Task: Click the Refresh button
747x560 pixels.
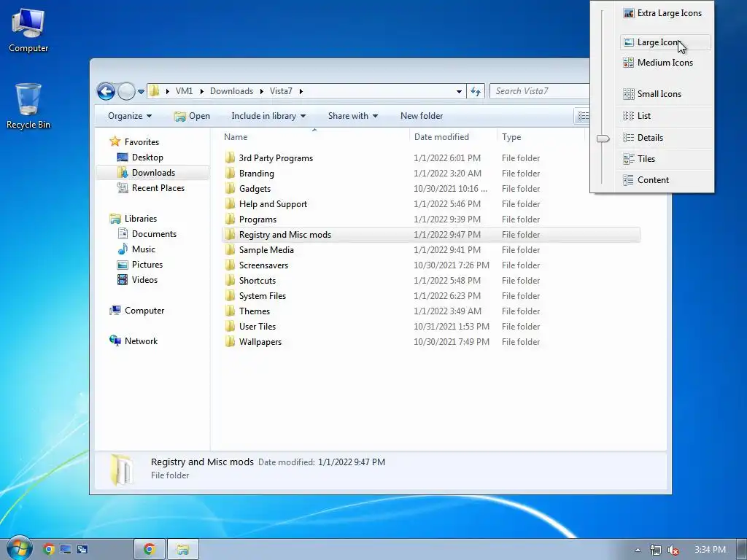Action: [x=476, y=91]
